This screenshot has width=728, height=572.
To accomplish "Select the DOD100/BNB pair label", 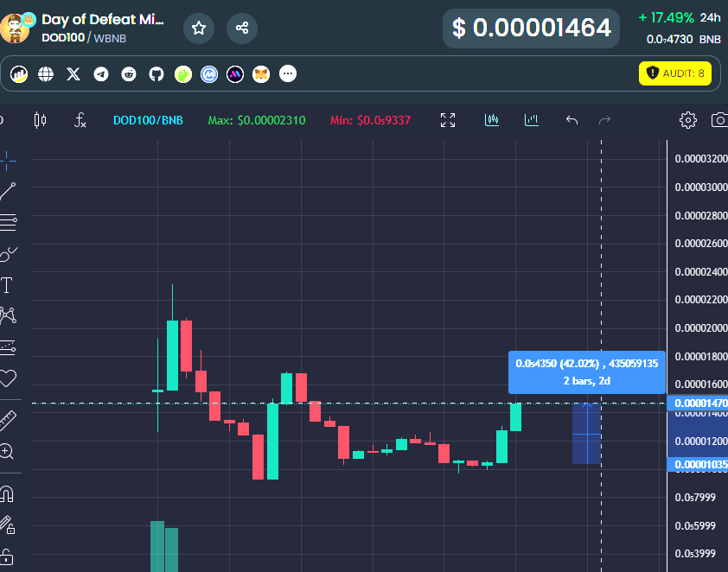I will click(148, 120).
